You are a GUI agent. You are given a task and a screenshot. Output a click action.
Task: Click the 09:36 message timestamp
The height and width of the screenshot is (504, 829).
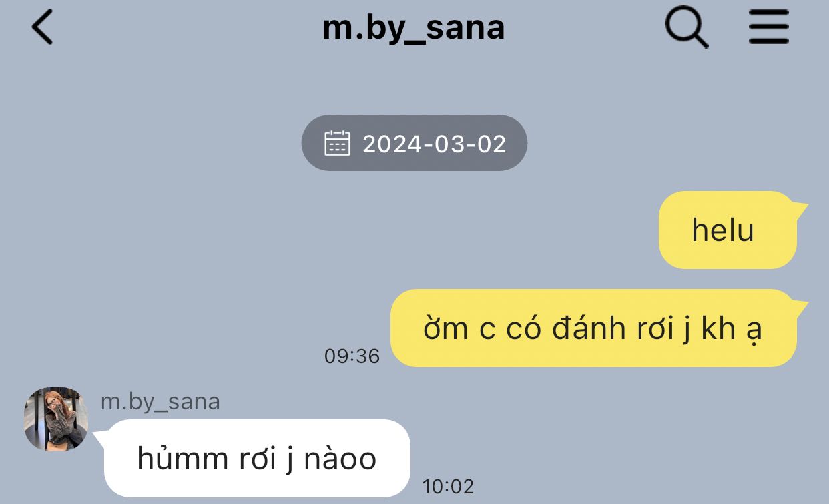click(352, 356)
